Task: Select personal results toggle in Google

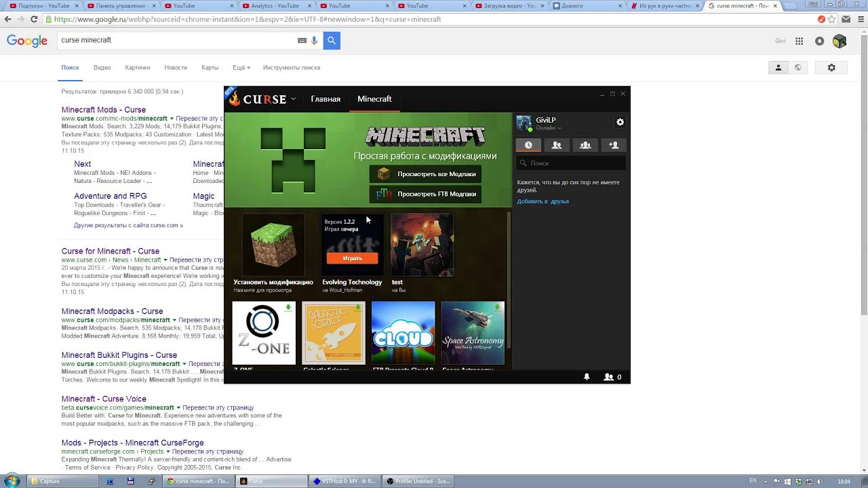Action: click(778, 68)
